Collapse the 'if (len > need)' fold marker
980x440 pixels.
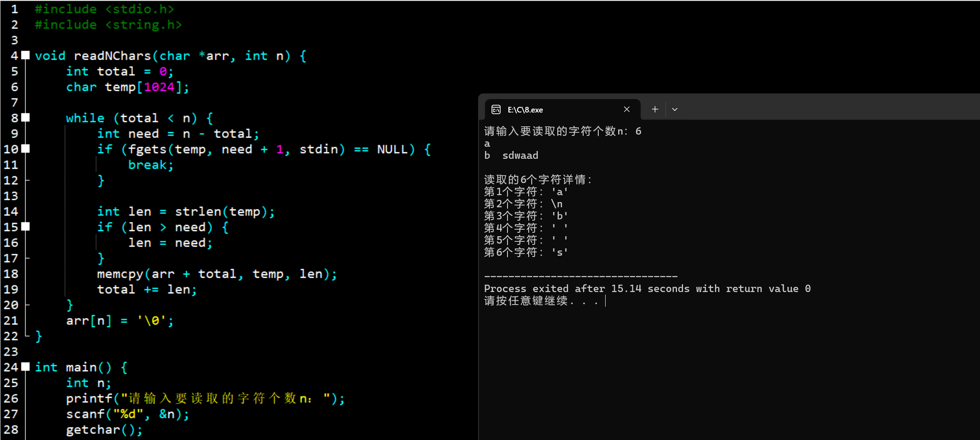[26, 227]
